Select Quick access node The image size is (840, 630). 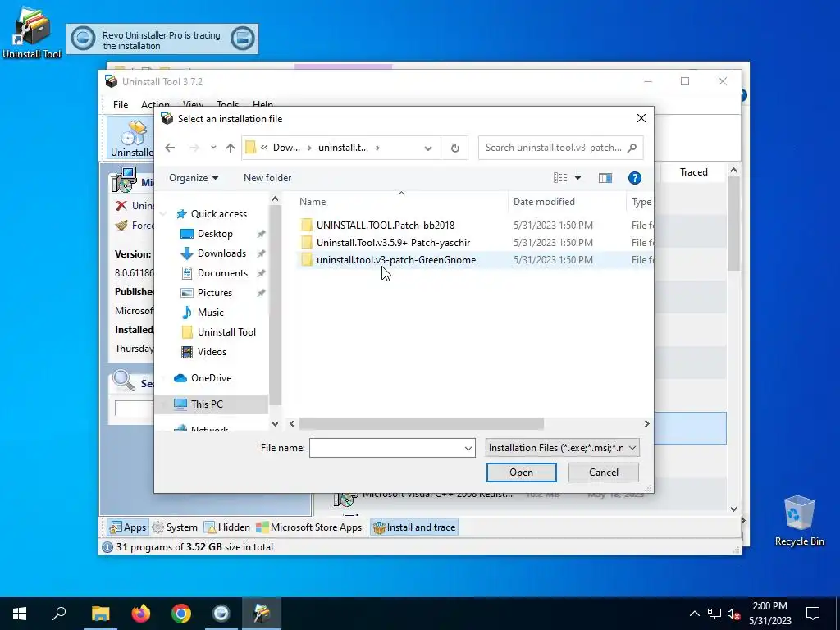(x=218, y=214)
